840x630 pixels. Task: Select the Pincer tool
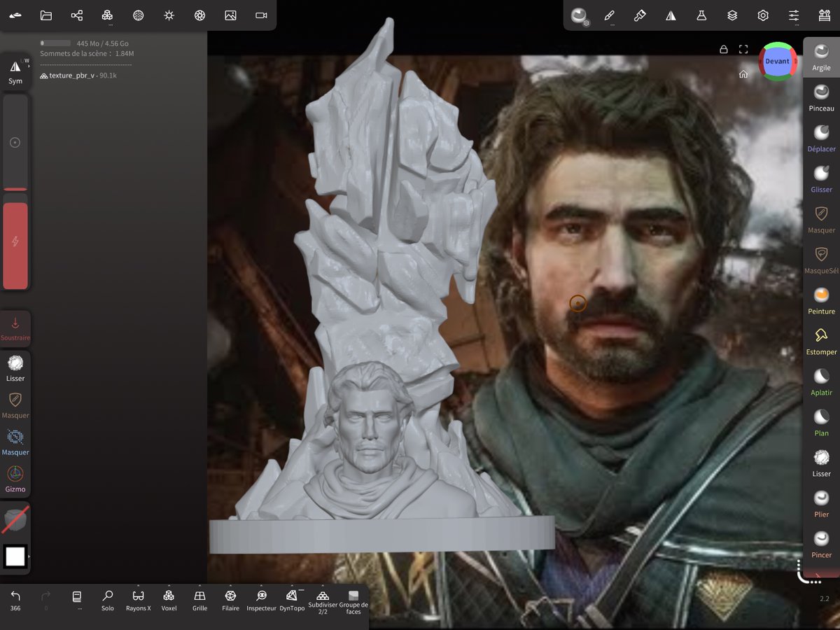pos(821,544)
